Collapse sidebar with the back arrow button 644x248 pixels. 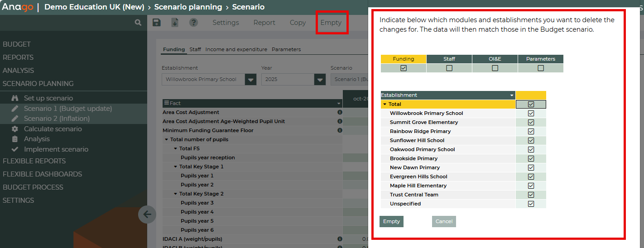[x=147, y=215]
